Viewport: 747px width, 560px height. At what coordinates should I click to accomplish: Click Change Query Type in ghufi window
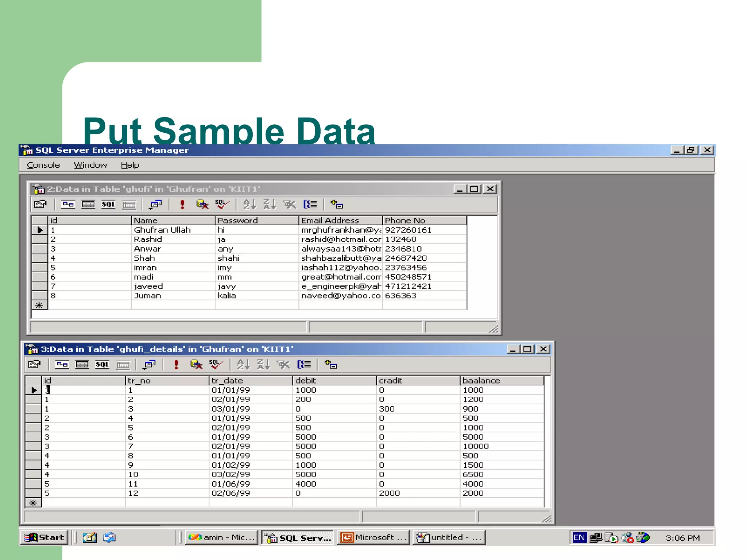pyautogui.click(x=155, y=205)
